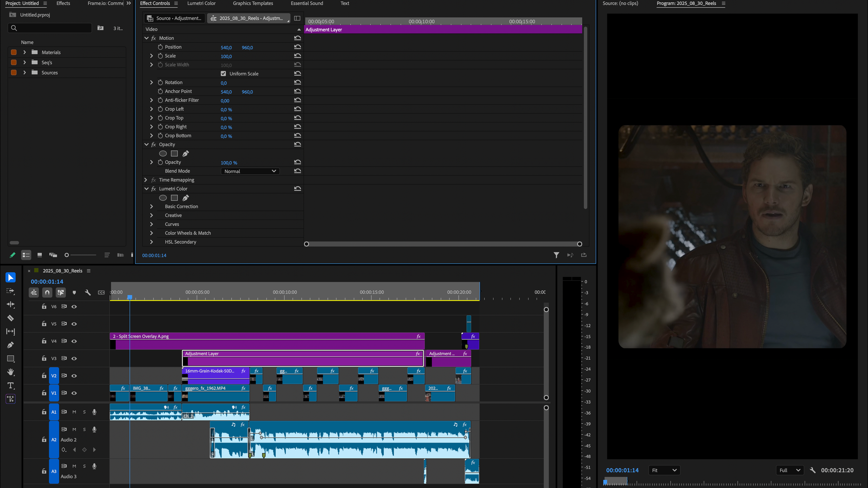Hide track V4 with eye icon
868x488 pixels.
(x=74, y=341)
